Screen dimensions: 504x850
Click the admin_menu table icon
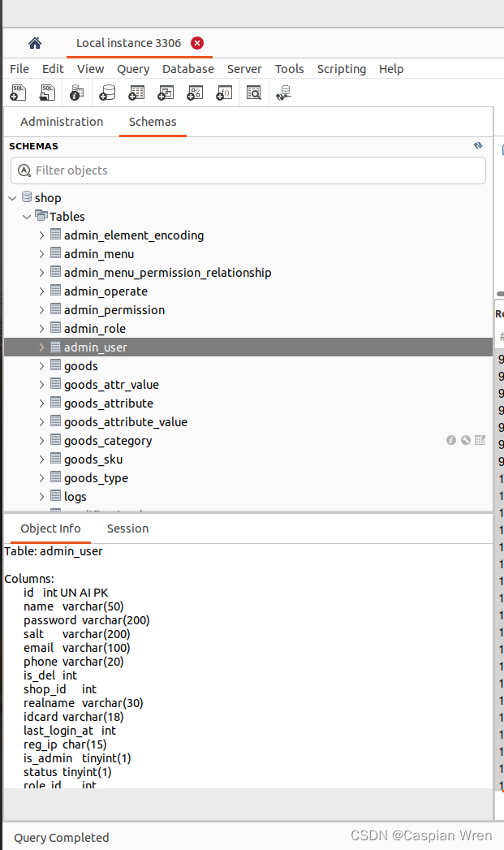55,253
